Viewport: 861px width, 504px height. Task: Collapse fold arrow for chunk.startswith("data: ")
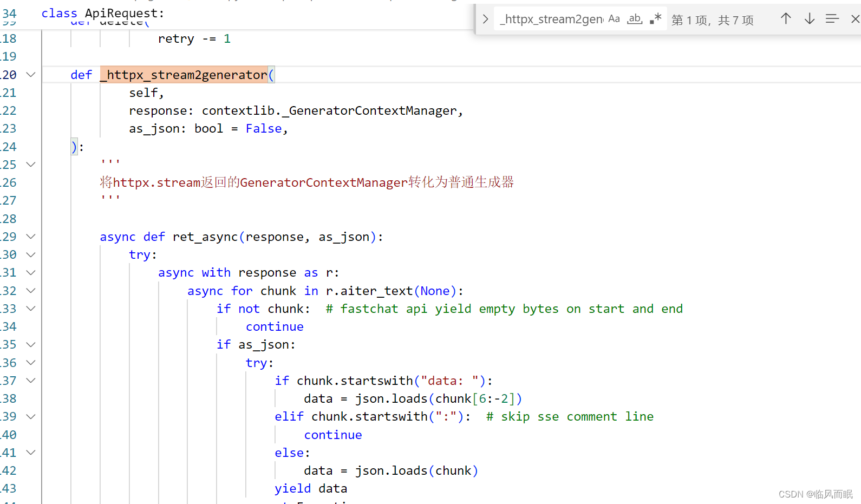pyautogui.click(x=31, y=381)
